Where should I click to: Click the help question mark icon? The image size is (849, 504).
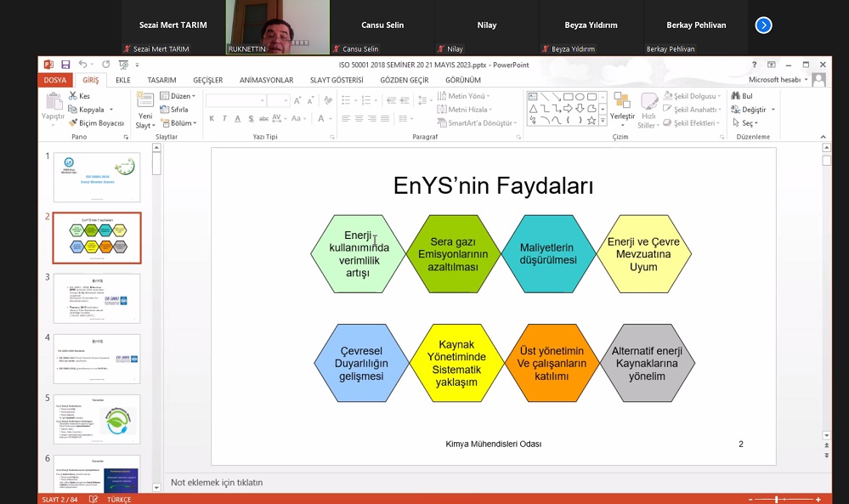pos(754,65)
